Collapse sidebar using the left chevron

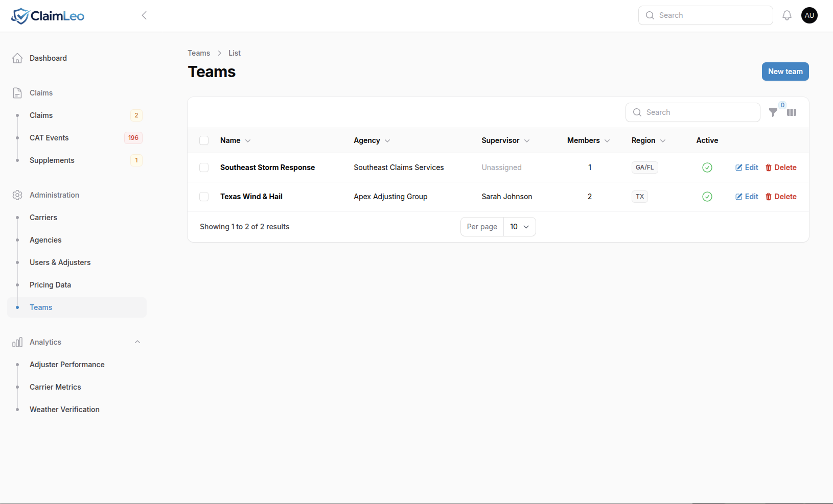[144, 15]
